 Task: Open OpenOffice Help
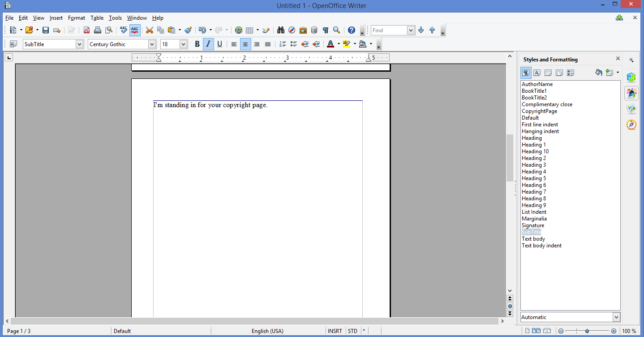pos(352,30)
